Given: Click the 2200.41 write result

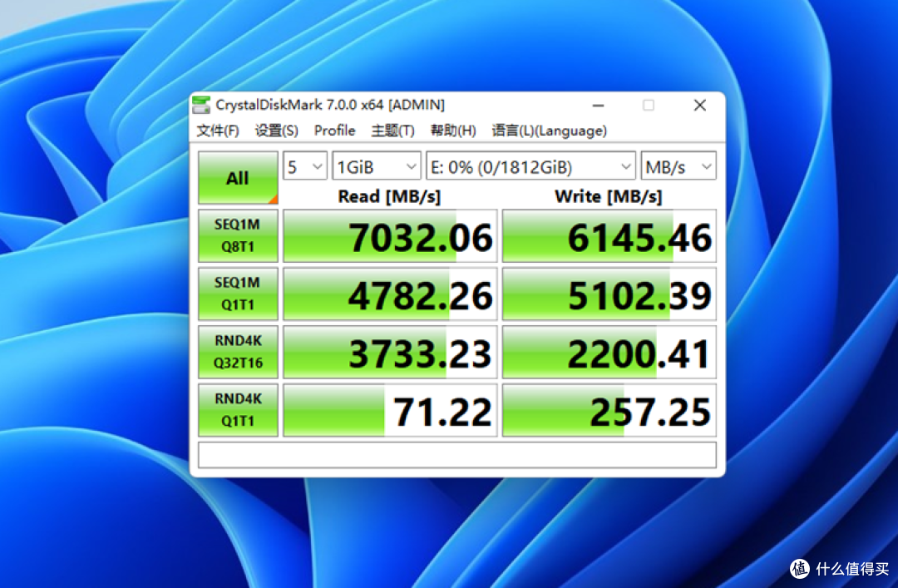Looking at the screenshot, I should [609, 353].
